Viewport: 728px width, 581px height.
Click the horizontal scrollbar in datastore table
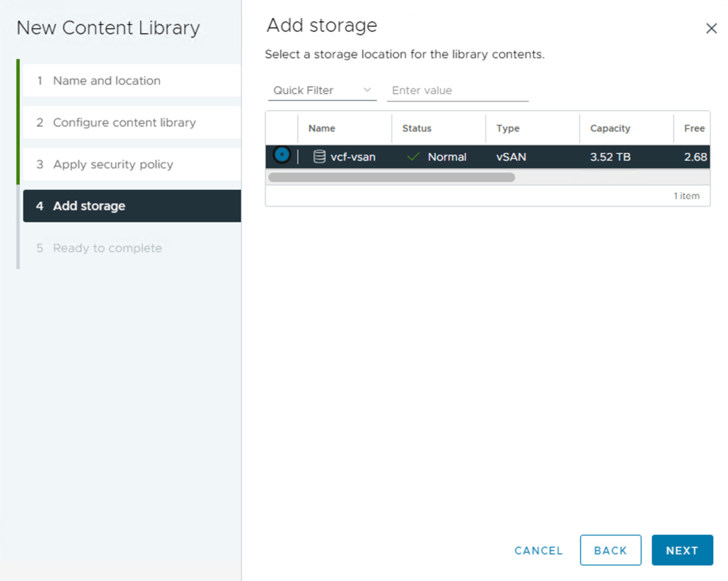[x=391, y=177]
